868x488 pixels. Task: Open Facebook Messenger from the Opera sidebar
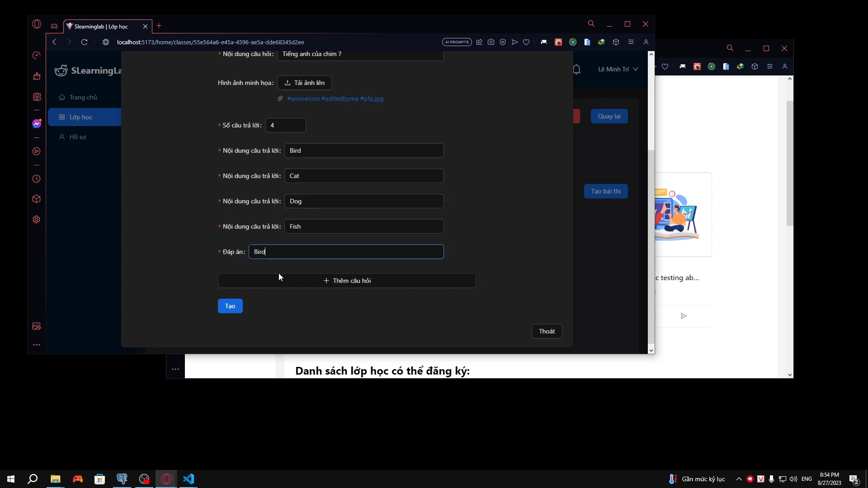pyautogui.click(x=36, y=123)
